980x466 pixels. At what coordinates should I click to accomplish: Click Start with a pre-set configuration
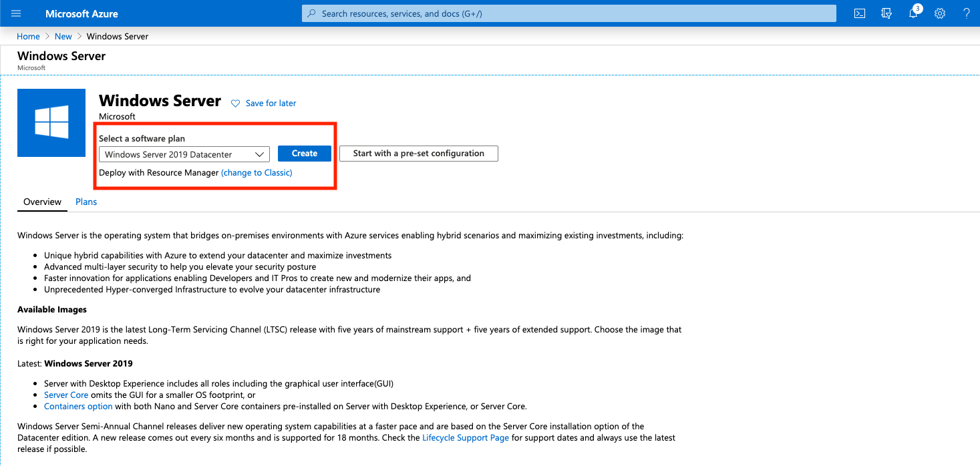pyautogui.click(x=418, y=154)
